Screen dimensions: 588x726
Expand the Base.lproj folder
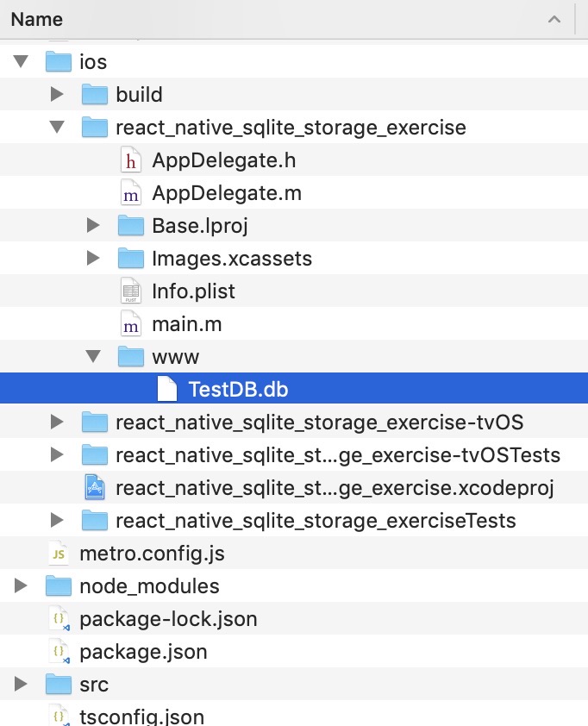(x=93, y=225)
